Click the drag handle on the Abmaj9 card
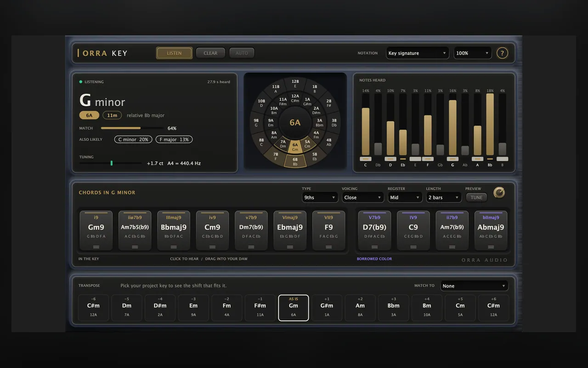The width and height of the screenshot is (588, 368). pos(491,247)
